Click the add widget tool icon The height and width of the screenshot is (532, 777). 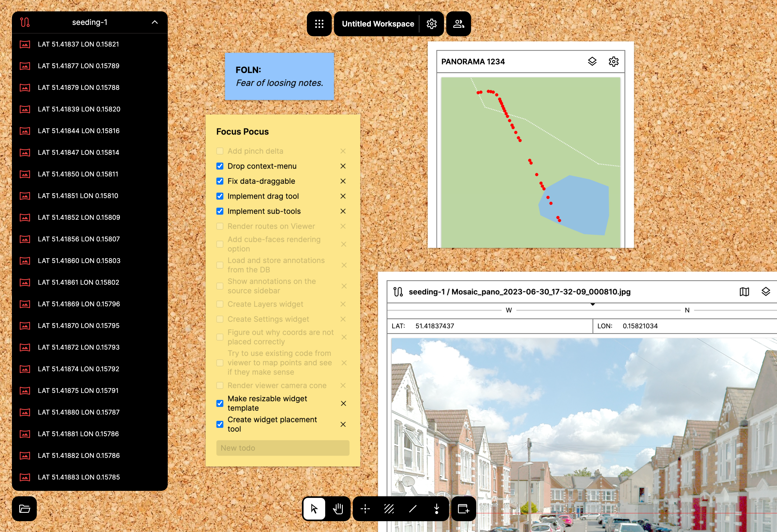pos(463,509)
